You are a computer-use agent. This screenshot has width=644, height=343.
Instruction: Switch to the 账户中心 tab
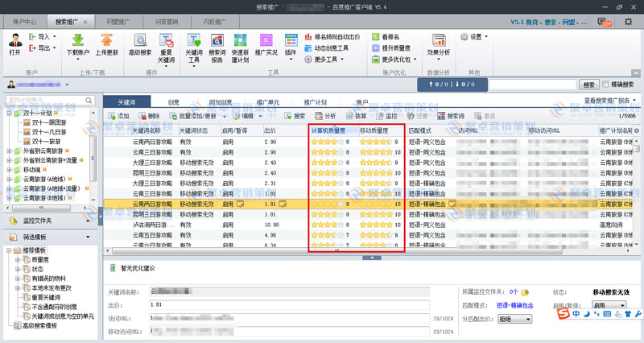[25, 22]
